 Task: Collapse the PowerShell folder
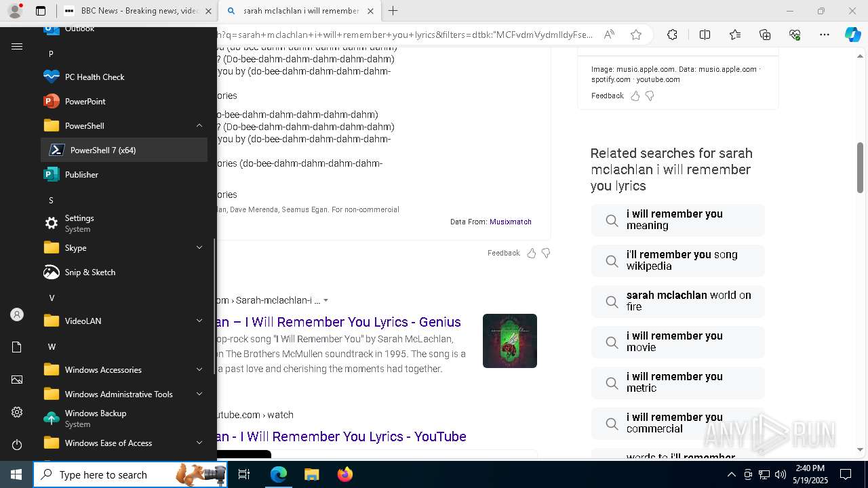point(124,125)
